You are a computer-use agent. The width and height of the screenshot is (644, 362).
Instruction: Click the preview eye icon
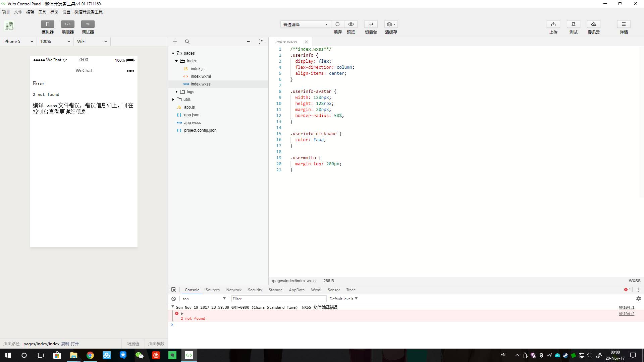[351, 24]
